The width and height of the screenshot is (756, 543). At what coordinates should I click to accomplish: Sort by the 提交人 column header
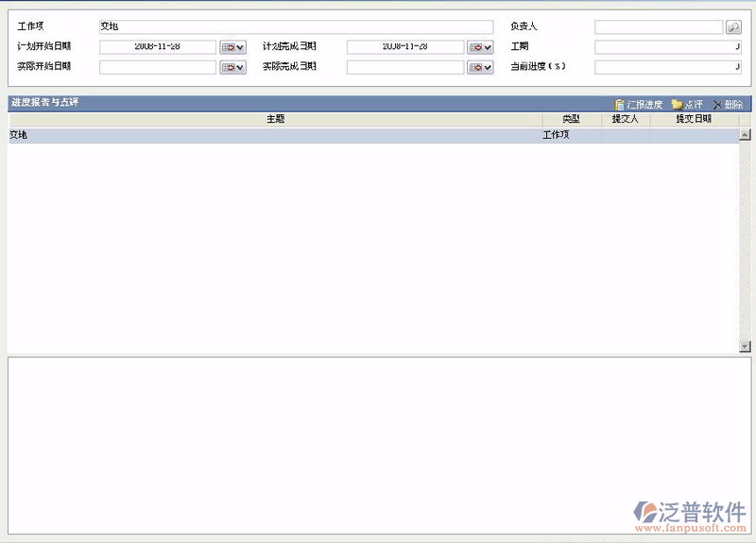626,119
